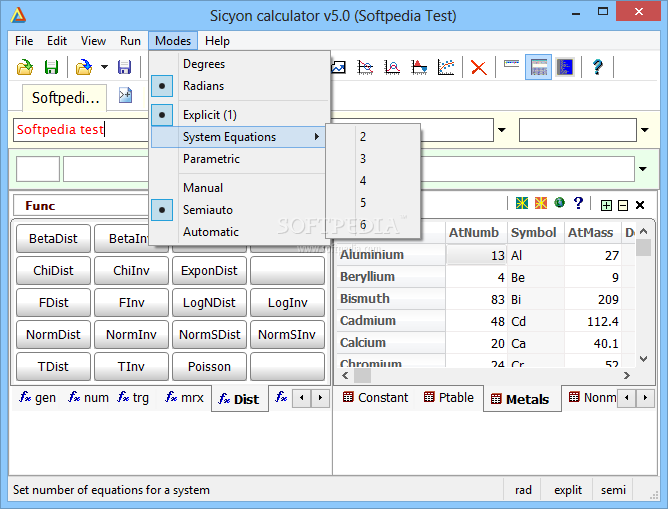Screen dimensions: 668x509
Task: Click the red X delete toolbar icon
Action: [x=479, y=67]
